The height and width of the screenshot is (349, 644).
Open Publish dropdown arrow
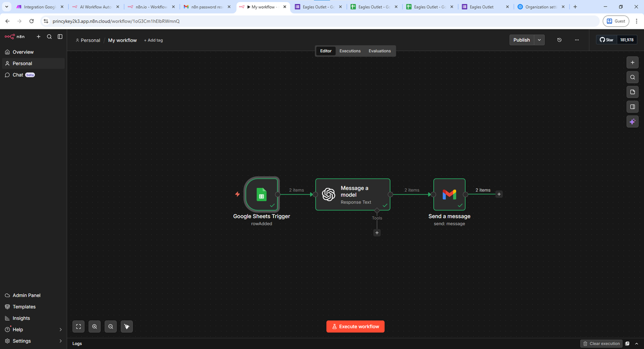pos(539,40)
